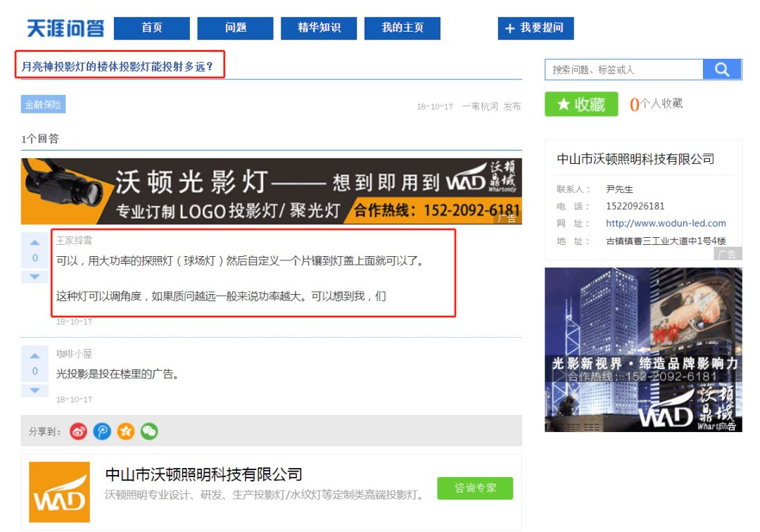Viewport: 760px width, 532px height.
Task: Open the www.wodun-led.com link
Action: click(666, 223)
